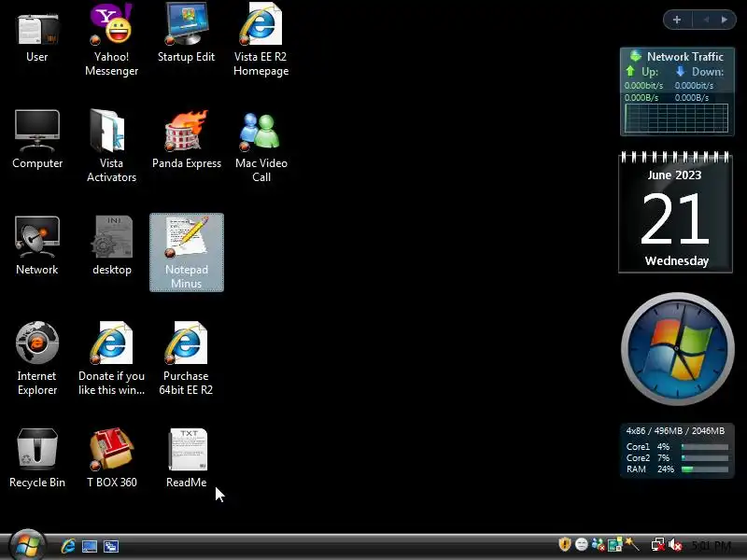Click the taskbar clock time
Screen dimensions: 747x560
click(x=712, y=545)
